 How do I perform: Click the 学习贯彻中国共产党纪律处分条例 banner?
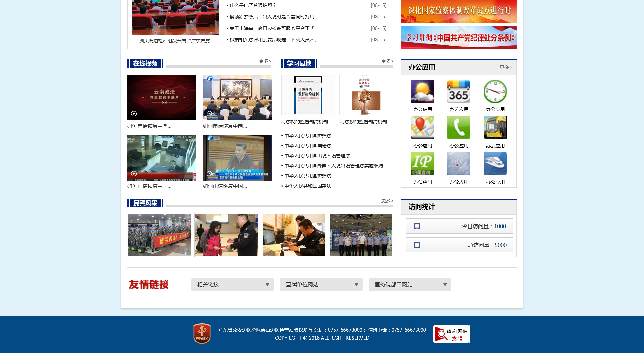(x=459, y=38)
